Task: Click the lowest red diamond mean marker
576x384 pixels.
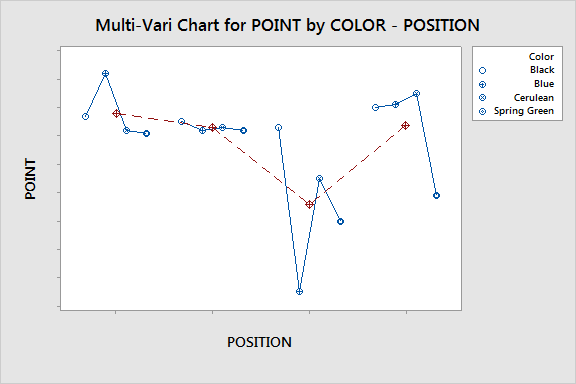Action: click(309, 204)
